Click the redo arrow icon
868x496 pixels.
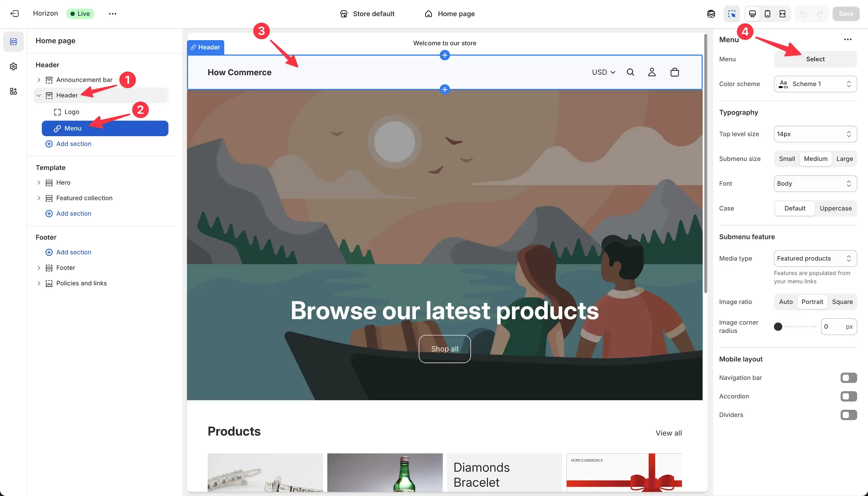tap(820, 14)
